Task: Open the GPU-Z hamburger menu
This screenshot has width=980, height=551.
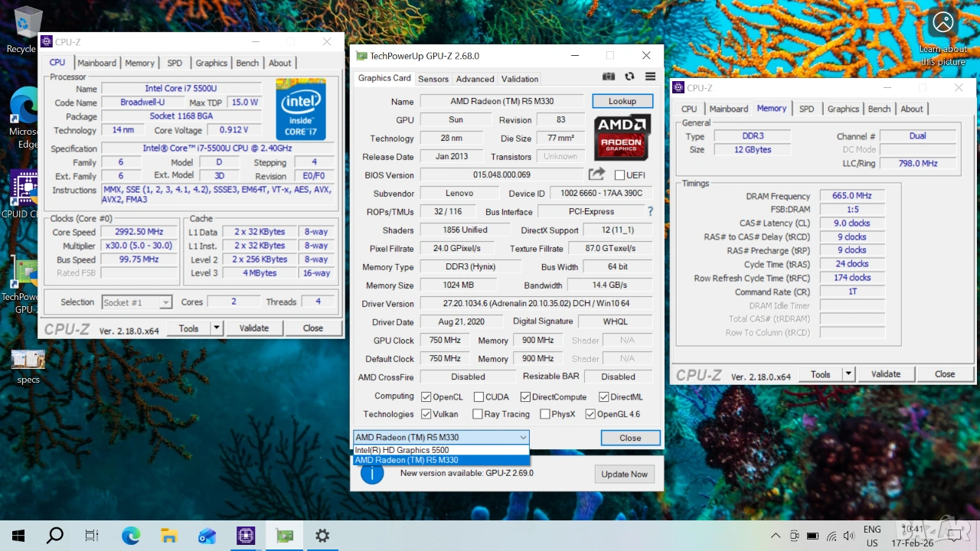Action: pos(650,77)
